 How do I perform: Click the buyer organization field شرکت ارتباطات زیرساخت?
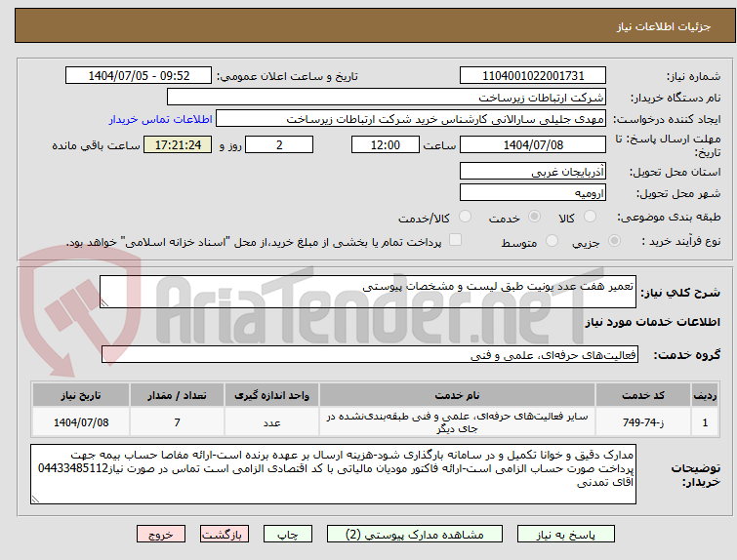(387, 98)
